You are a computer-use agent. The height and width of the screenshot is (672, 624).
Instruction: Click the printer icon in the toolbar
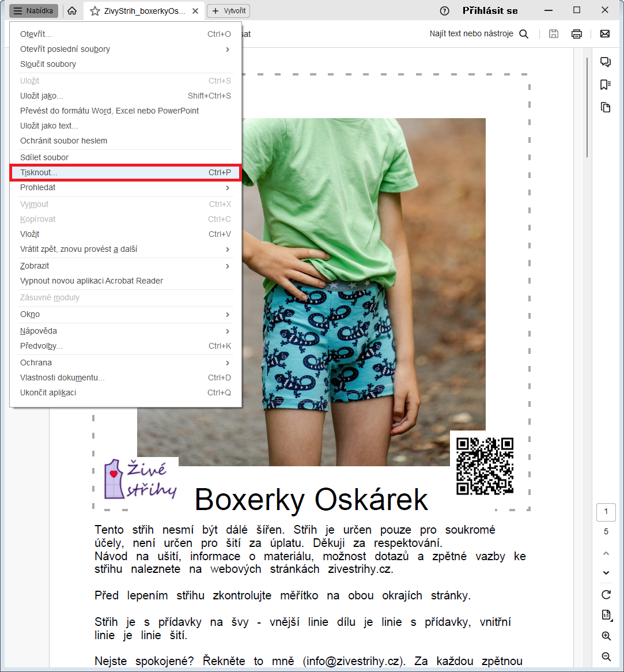coord(577,34)
